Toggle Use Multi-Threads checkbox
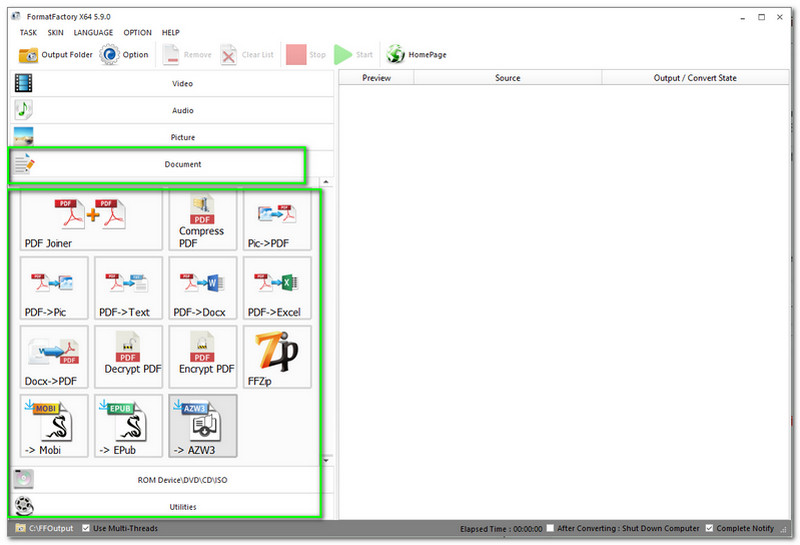Image resolution: width=800 pixels, height=545 pixels. pos(86,528)
